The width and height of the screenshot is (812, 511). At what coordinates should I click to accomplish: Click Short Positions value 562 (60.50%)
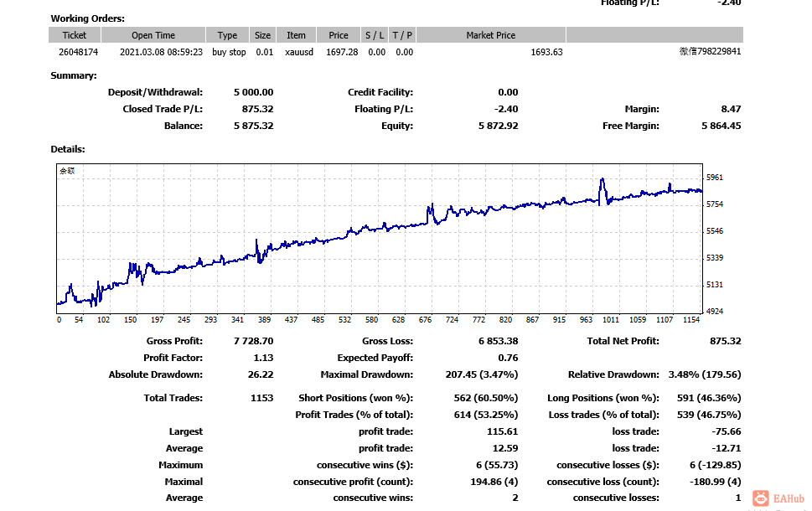tap(486, 398)
